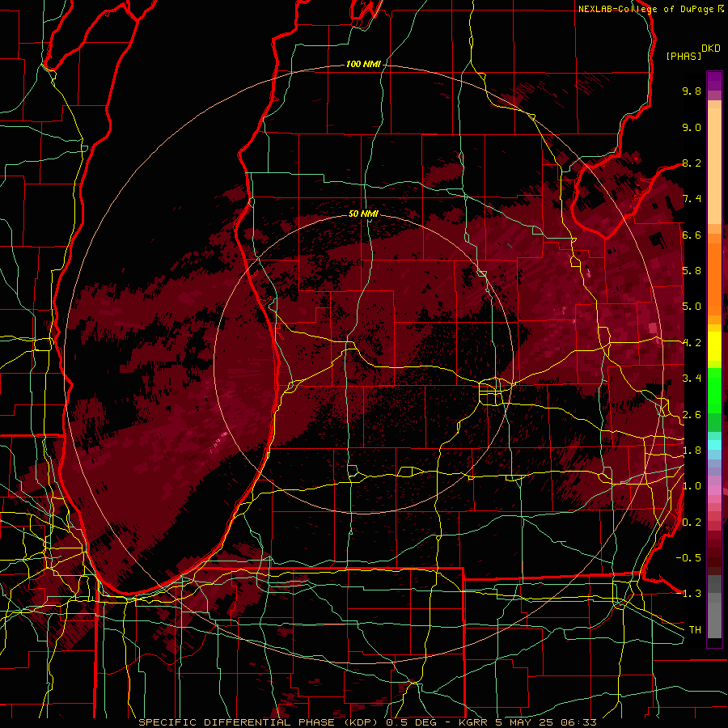This screenshot has width=728, height=728.
Task: Click the 1.0 value on the color scale
Action: pos(692,486)
